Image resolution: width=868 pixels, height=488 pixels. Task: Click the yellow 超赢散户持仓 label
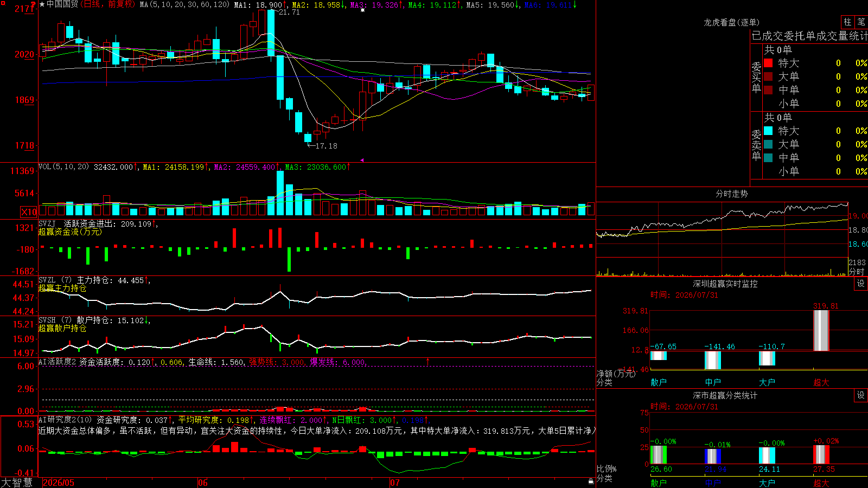[x=62, y=328]
